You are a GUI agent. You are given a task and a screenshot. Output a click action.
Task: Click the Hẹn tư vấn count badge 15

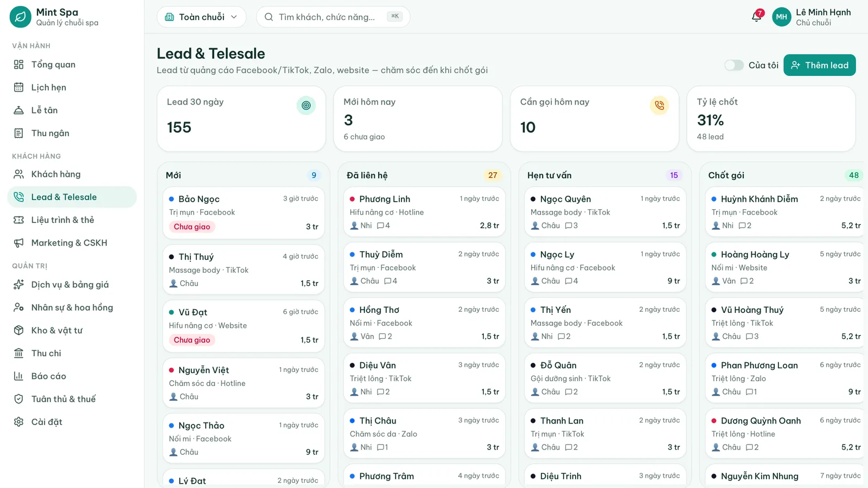(x=674, y=175)
